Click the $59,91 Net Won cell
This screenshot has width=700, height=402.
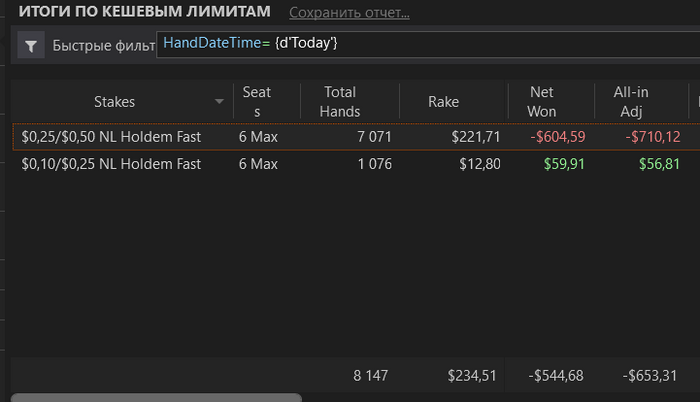tap(564, 164)
